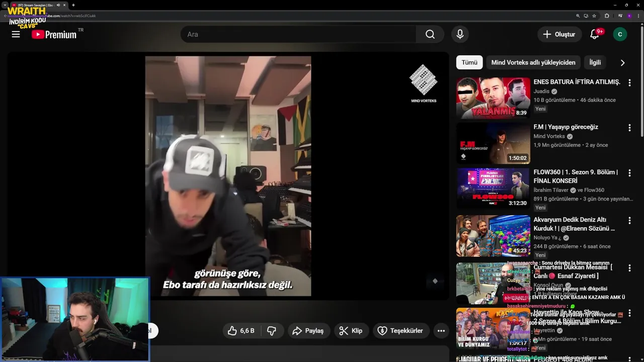Open the Noluyo Ya channel link
Viewport: 644px width, 362px height.
(547, 237)
